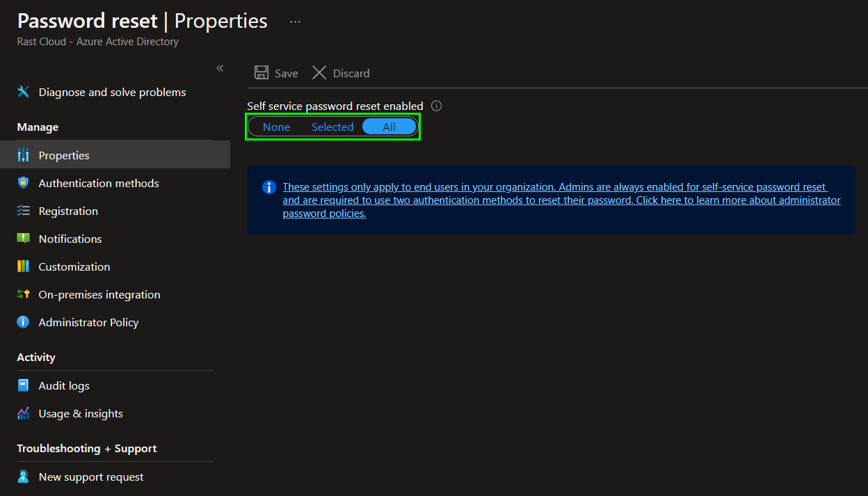Collapse the sidebar with double chevron
868x496 pixels.
[220, 68]
